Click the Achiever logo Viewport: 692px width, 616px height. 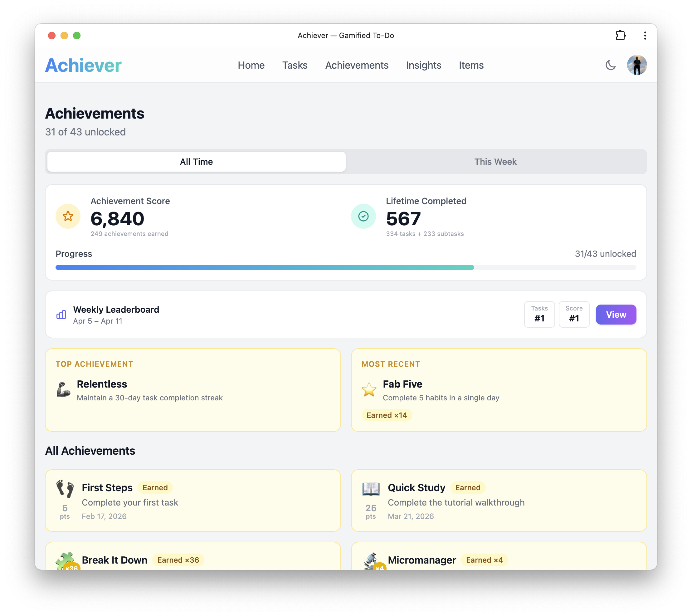tap(83, 65)
